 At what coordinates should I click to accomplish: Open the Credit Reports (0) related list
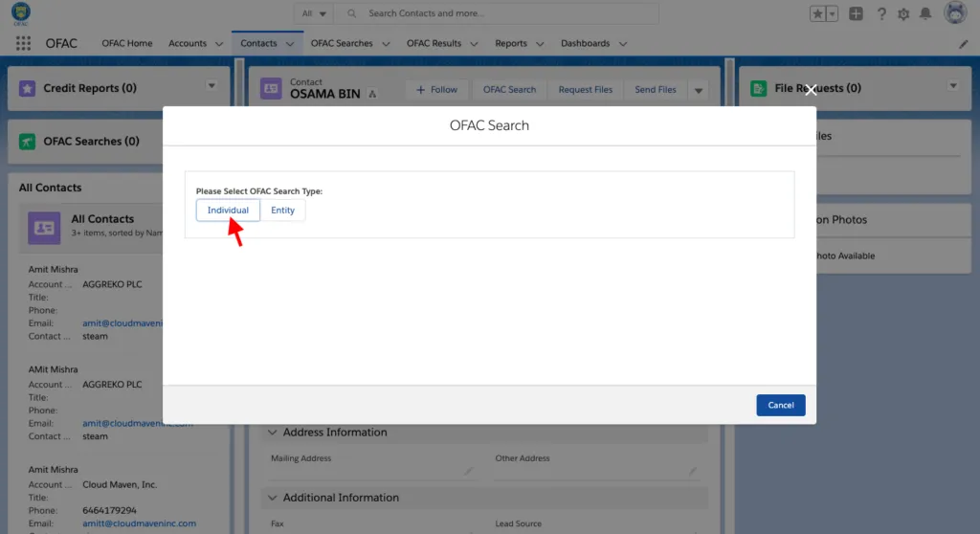point(90,88)
